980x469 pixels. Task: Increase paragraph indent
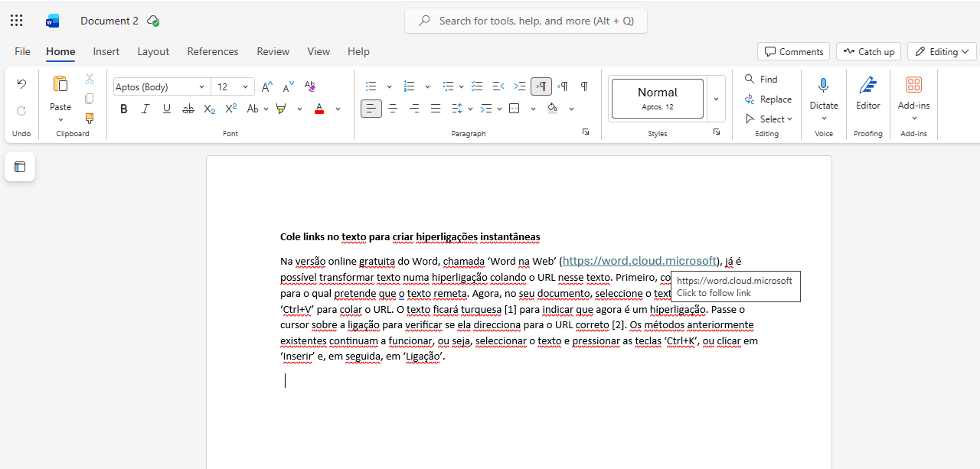(520, 86)
